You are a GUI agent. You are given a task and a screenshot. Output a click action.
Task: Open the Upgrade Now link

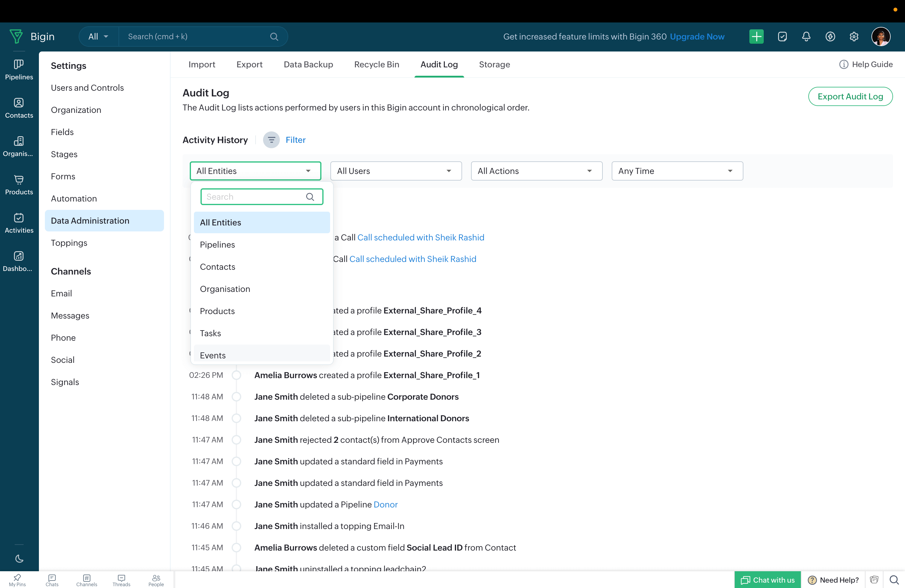pos(697,37)
